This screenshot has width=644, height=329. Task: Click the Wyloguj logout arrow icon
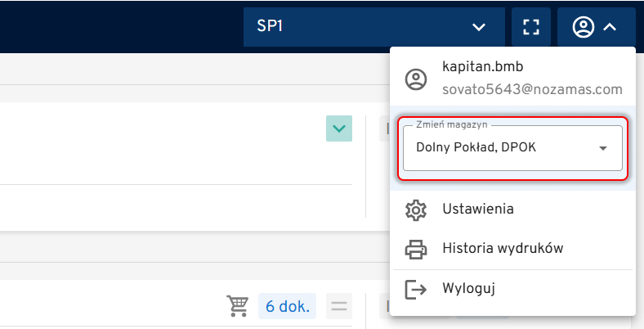click(416, 289)
